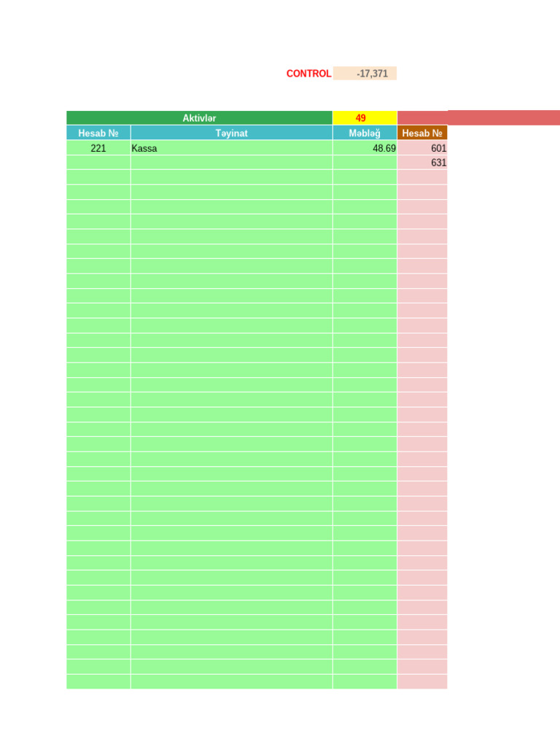Viewport: 560px width, 747px height.
Task: Select the orange Hesab № column header
Action: click(x=422, y=133)
